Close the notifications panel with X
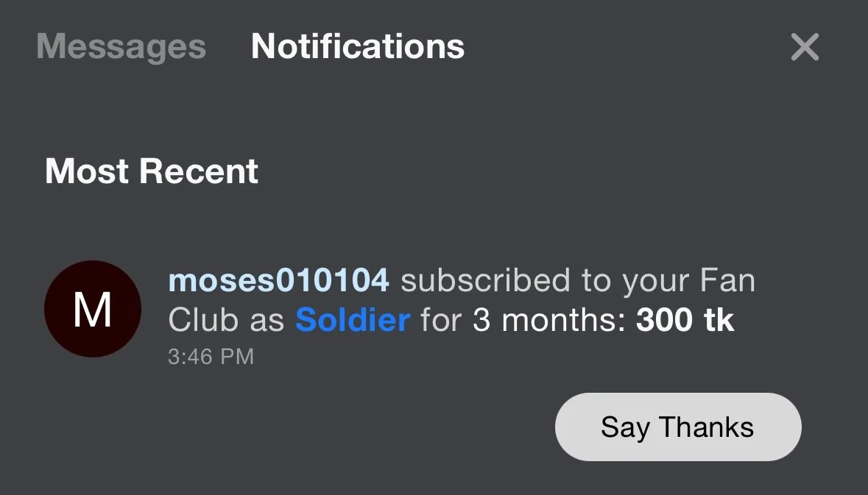 (x=805, y=48)
